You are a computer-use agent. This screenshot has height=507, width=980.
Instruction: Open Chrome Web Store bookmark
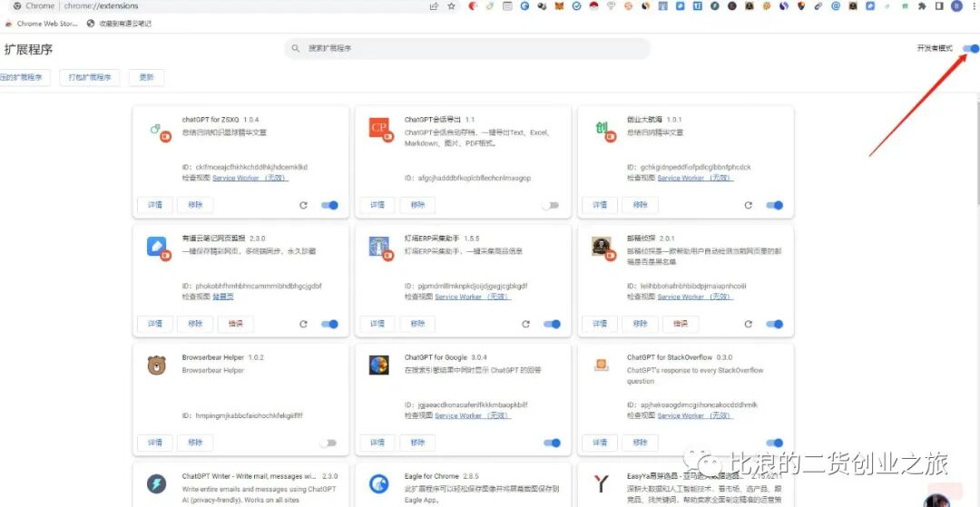(41, 24)
